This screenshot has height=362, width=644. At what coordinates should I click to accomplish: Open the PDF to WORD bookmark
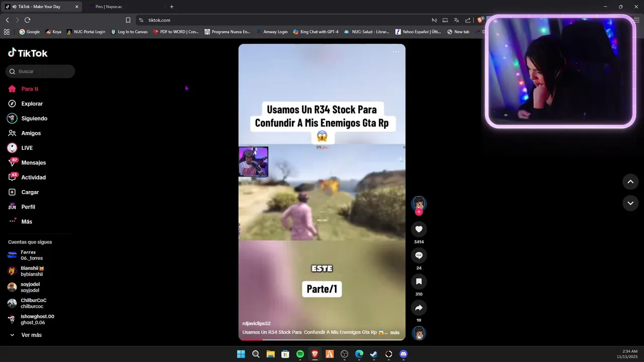[x=176, y=32]
